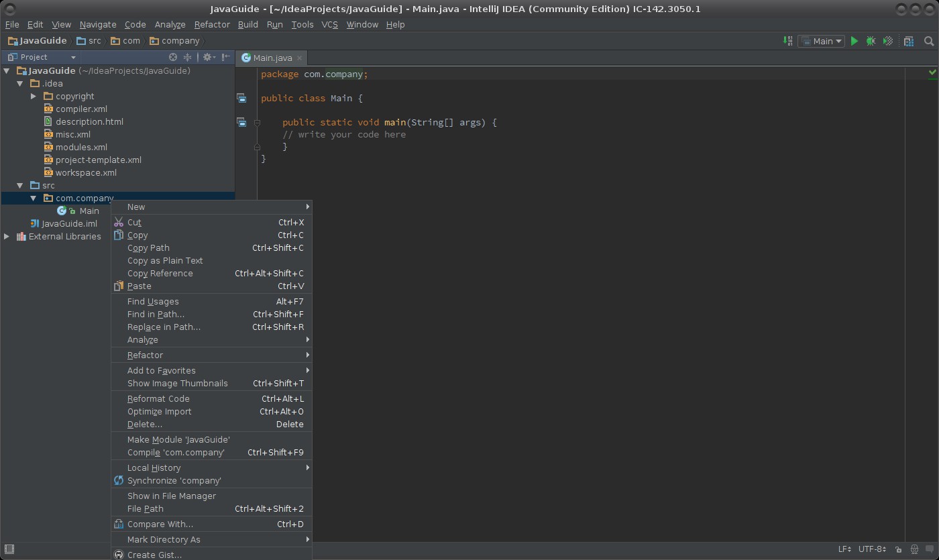Open Project view type dropdown

tap(42, 57)
